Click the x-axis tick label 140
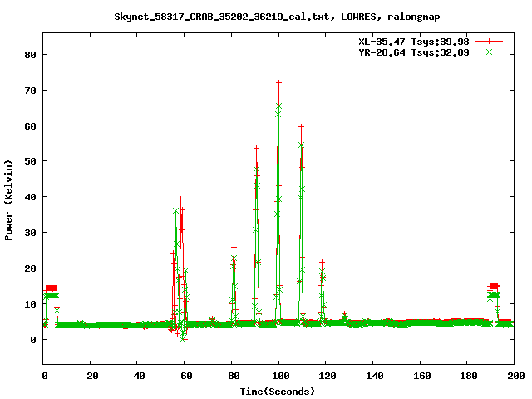Screen dimensions: 532x399 pos(375,376)
